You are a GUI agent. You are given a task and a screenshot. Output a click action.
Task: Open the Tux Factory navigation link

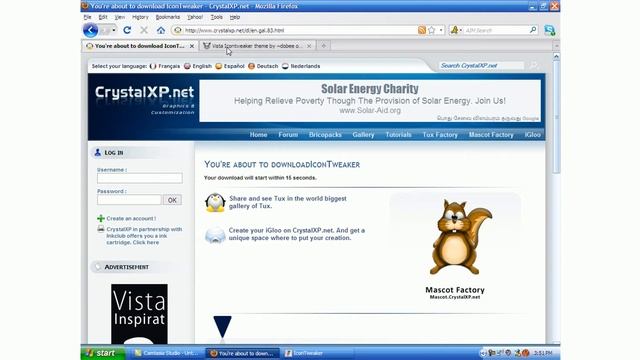point(440,135)
